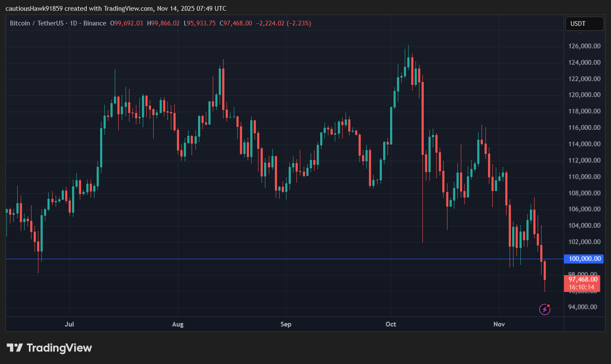Select the Nov label on the time axis
The width and height of the screenshot is (611, 364).
pyautogui.click(x=499, y=324)
